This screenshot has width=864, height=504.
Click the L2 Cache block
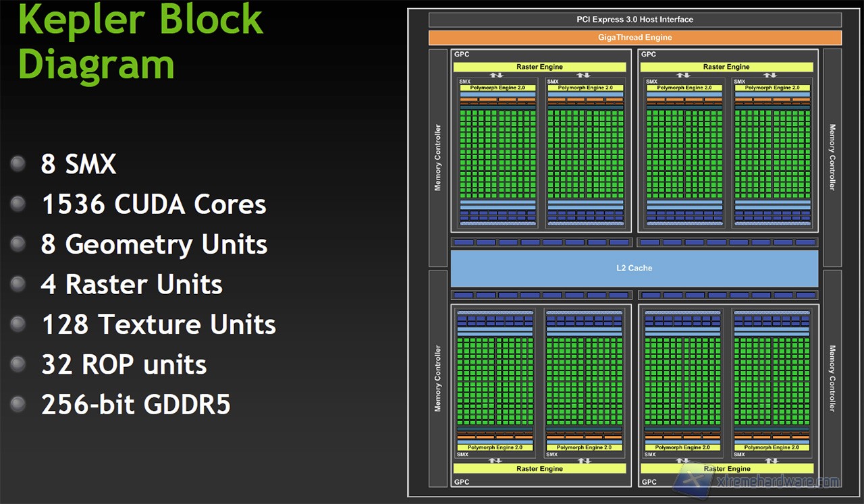coord(634,267)
